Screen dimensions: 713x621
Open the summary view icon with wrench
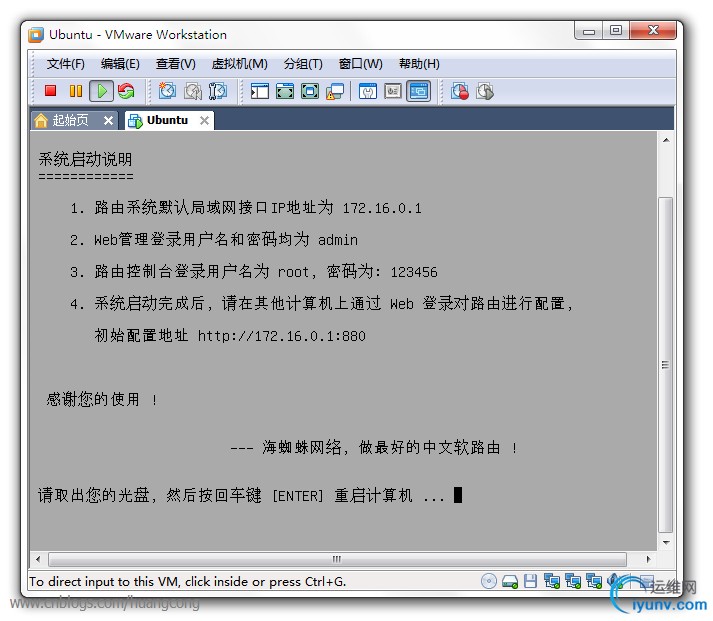point(367,91)
